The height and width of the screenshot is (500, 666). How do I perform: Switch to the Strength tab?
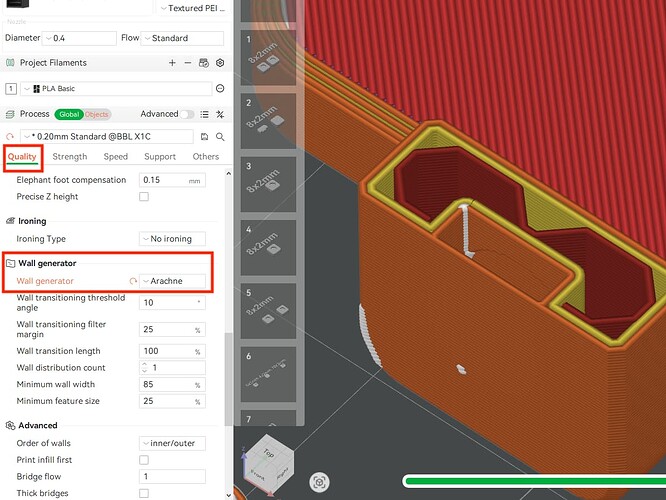click(x=70, y=157)
